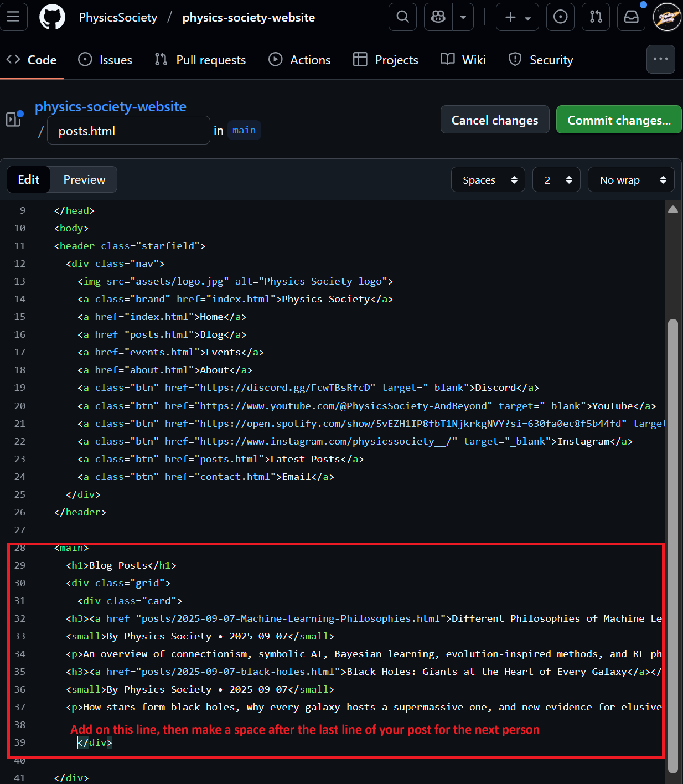Viewport: 683px width, 784px height.
Task: Expand the create new plus dropdown
Action: [518, 17]
